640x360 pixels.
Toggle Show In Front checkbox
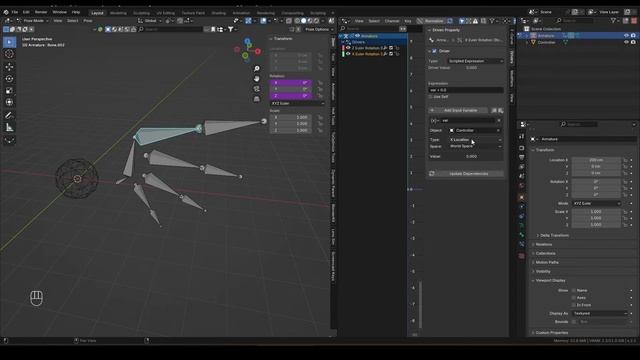[574, 305]
